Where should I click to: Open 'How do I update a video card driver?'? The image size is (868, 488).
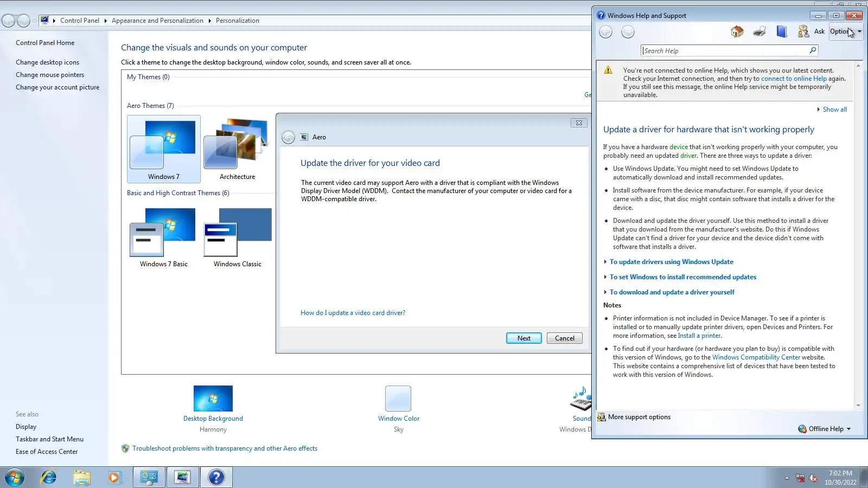click(353, 313)
